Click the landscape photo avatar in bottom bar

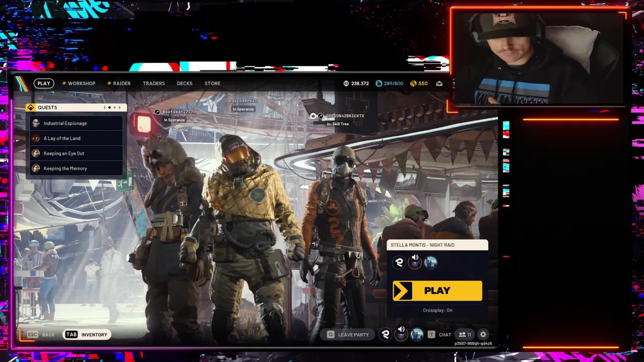(x=417, y=335)
